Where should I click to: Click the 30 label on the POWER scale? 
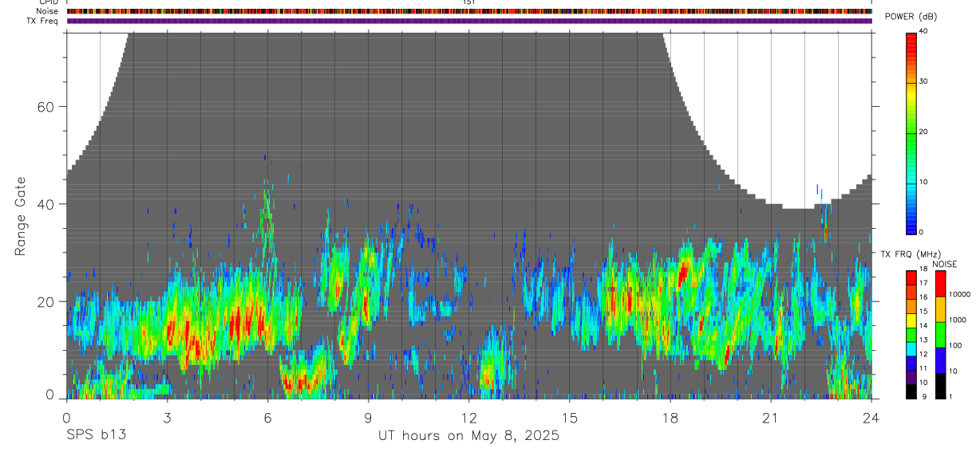pos(924,81)
